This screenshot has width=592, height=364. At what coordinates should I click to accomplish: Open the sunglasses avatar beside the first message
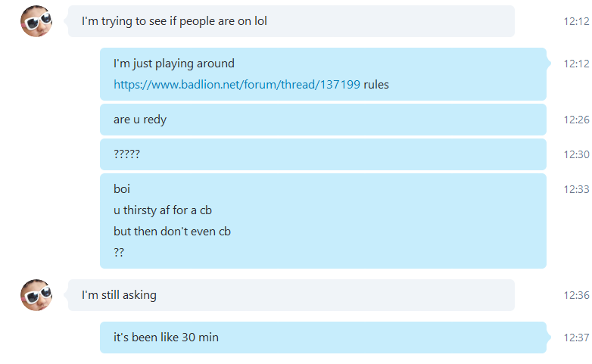click(36, 21)
